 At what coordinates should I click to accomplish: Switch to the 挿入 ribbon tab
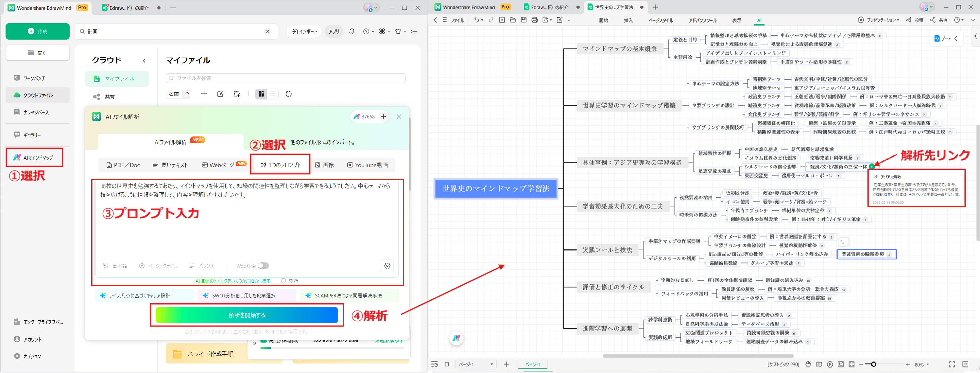pos(628,20)
